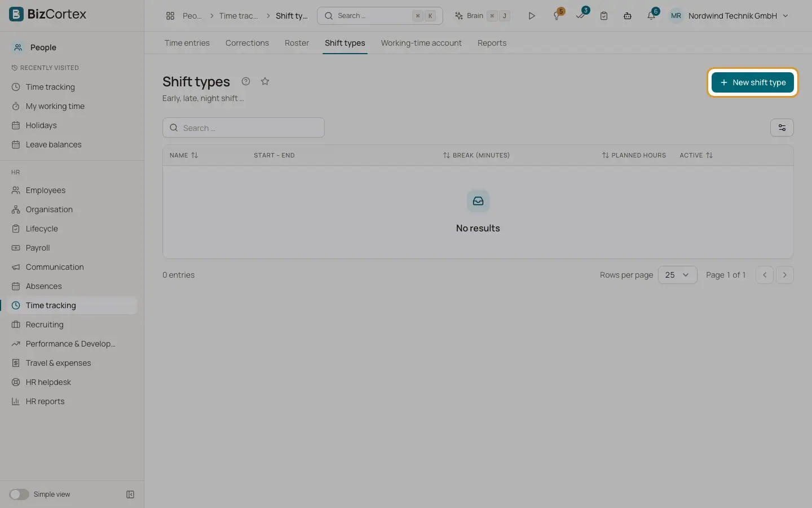Click the Time tracking breadcrumb link
Screen dimensions: 812x508
[x=239, y=16]
